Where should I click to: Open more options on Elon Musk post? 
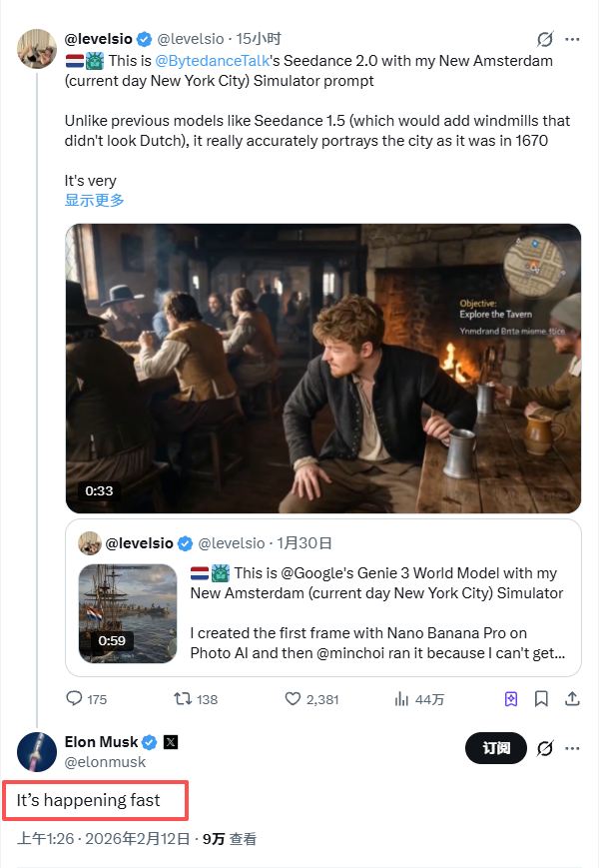click(x=572, y=748)
